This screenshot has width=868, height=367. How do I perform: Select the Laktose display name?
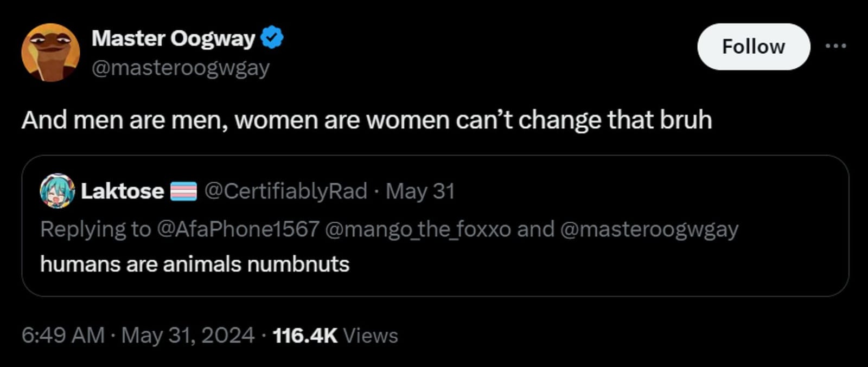point(122,191)
